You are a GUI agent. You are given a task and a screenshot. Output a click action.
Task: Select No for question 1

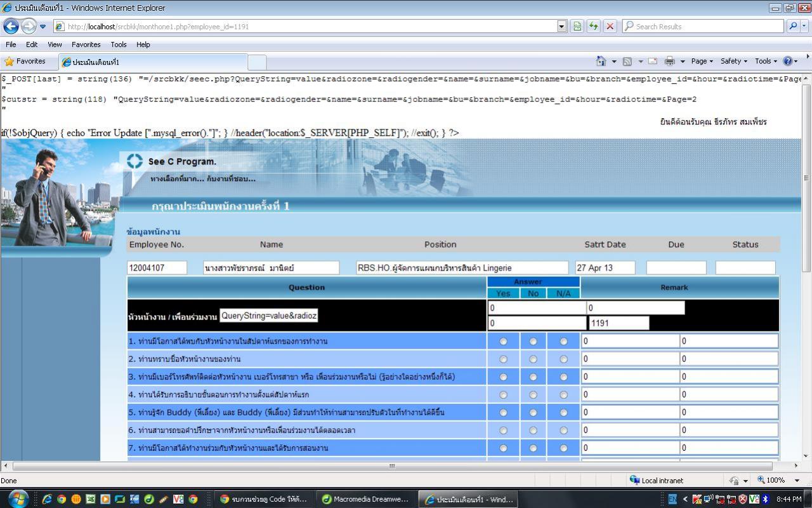(533, 341)
